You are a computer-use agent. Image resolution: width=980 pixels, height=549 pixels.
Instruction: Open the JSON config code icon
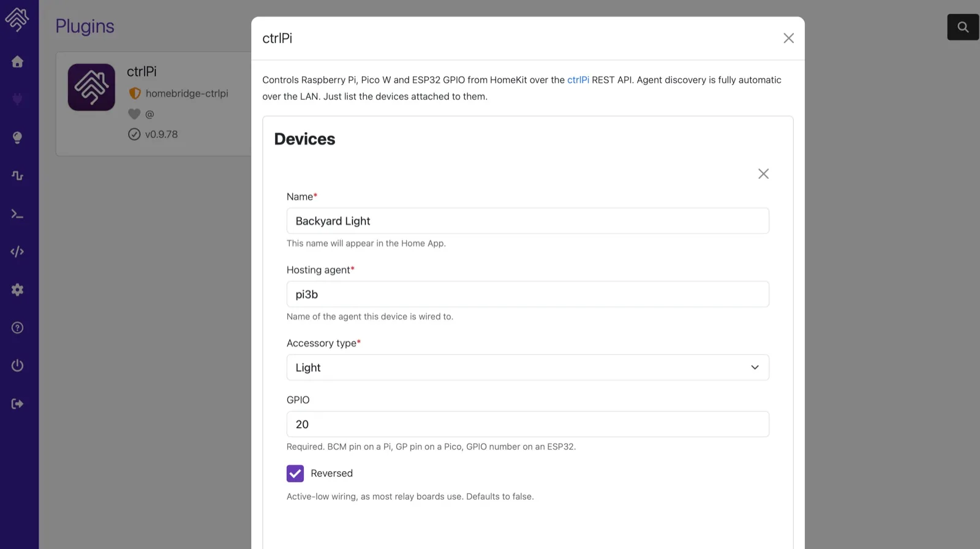(17, 251)
